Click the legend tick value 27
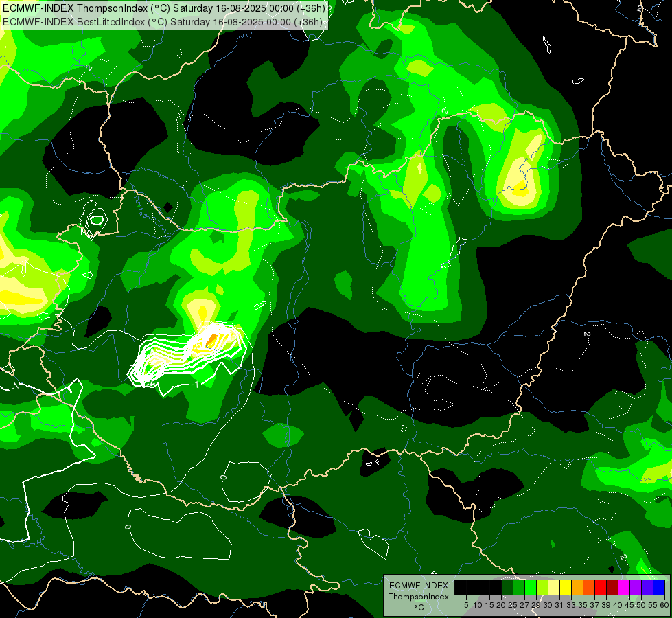This screenshot has height=618, width=672. (524, 605)
